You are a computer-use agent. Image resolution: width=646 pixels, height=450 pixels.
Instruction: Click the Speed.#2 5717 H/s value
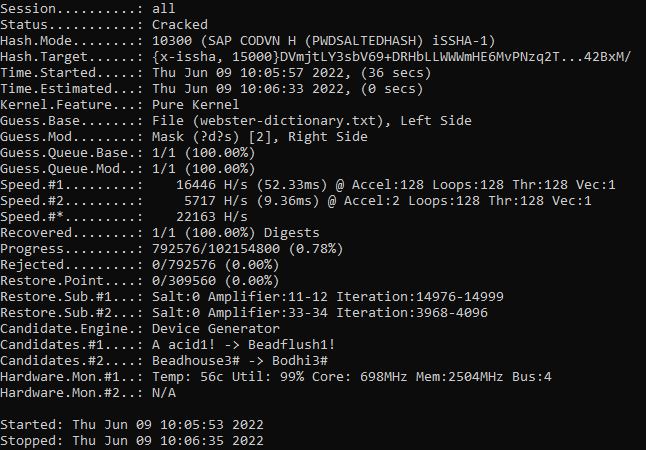tap(216, 201)
